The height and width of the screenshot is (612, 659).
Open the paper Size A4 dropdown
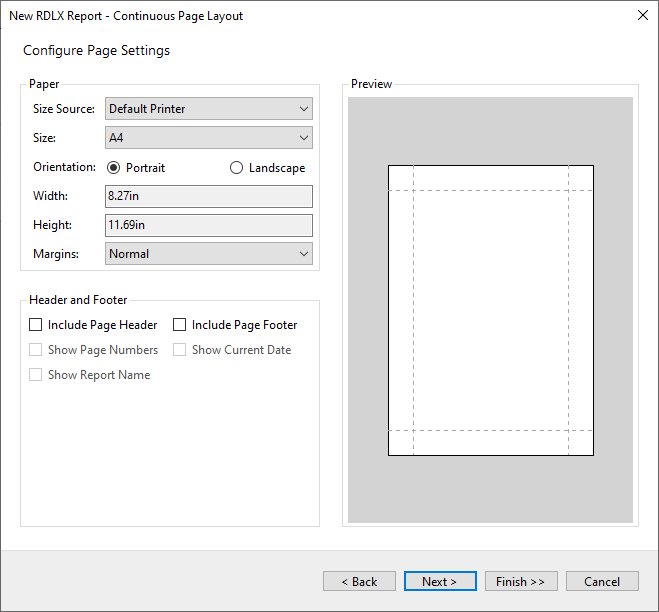208,138
